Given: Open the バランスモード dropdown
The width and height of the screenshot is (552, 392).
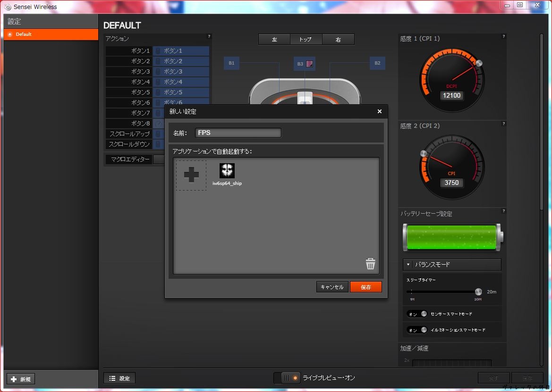Looking at the screenshot, I should tap(452, 265).
